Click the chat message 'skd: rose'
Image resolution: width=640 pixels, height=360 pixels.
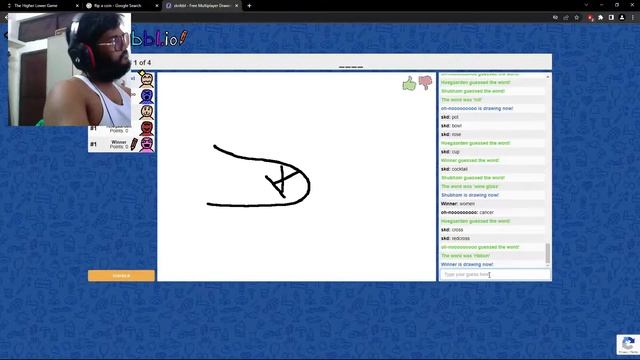451,134
